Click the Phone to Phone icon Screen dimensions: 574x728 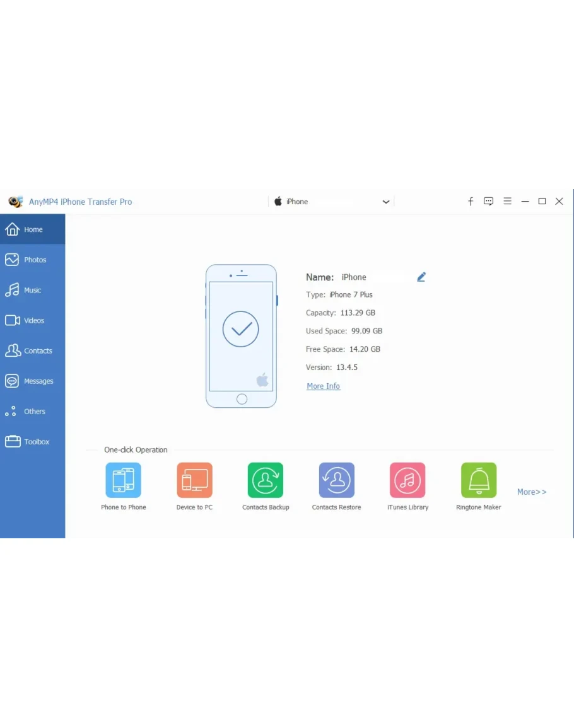pos(123,480)
